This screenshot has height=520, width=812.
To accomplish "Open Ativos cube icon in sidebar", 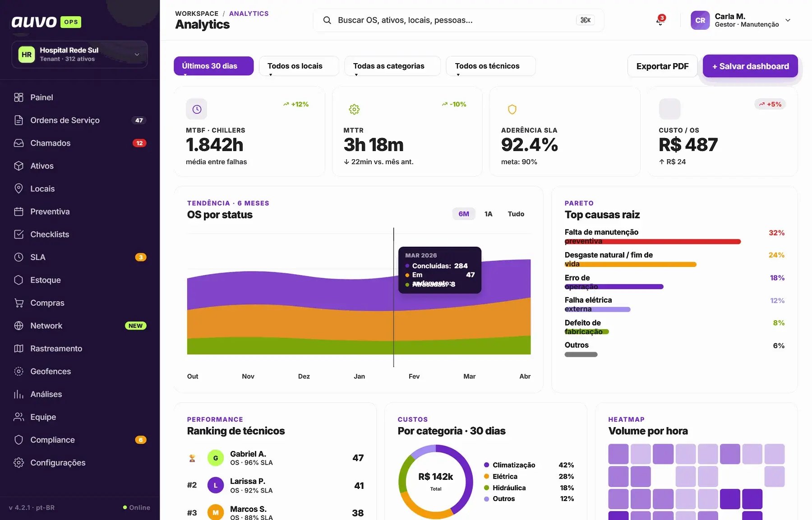I will point(18,166).
